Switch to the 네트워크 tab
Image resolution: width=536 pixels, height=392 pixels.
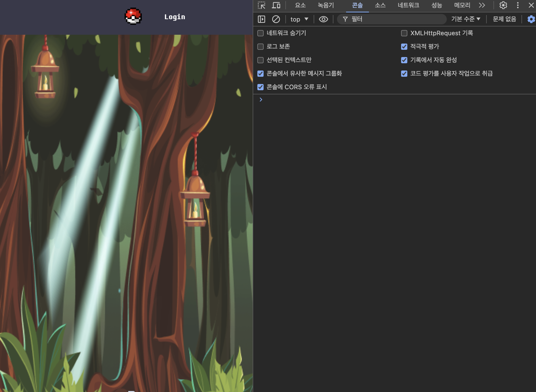[x=408, y=5]
